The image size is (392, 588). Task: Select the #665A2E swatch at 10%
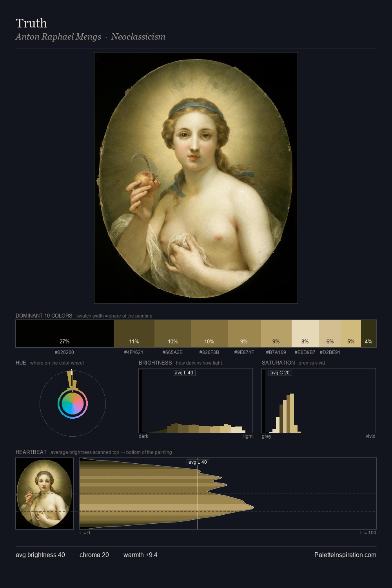click(x=173, y=334)
